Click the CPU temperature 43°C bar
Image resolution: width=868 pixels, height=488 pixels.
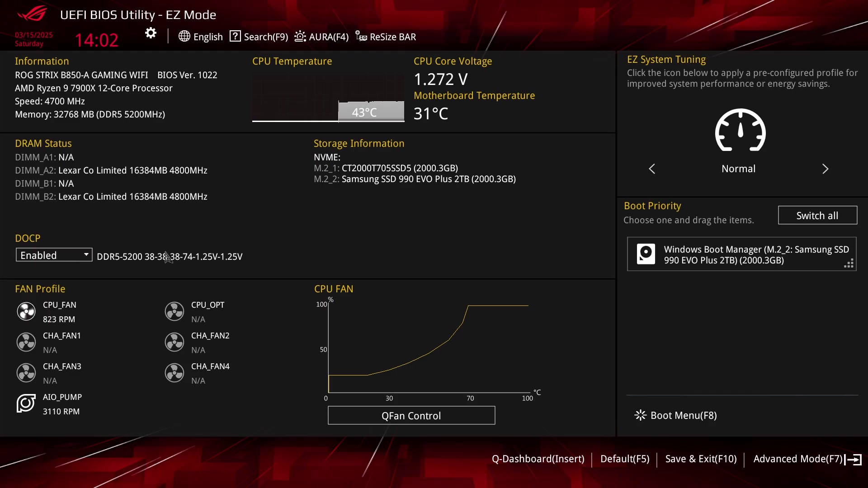tap(371, 112)
